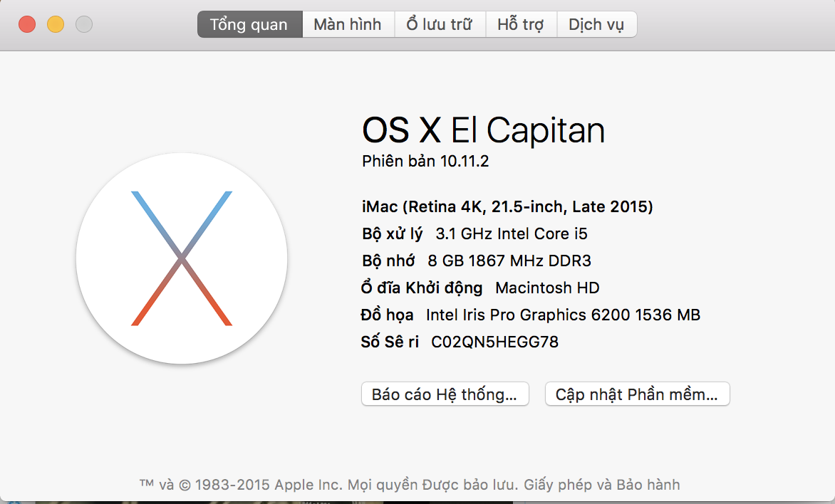Click the 8 GB 1867 MHz DDR3 text
The width and height of the screenshot is (835, 504).
509,261
